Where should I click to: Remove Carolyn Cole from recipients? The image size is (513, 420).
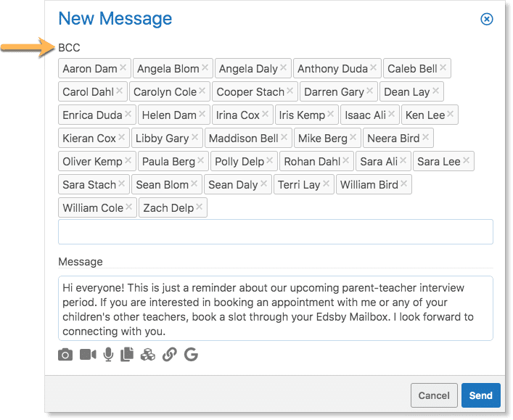(x=202, y=91)
